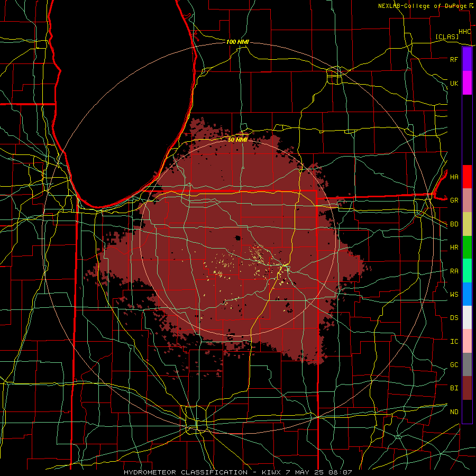
Task: Click the NEXLAB-College of DuPage credit text
Action: click(423, 6)
